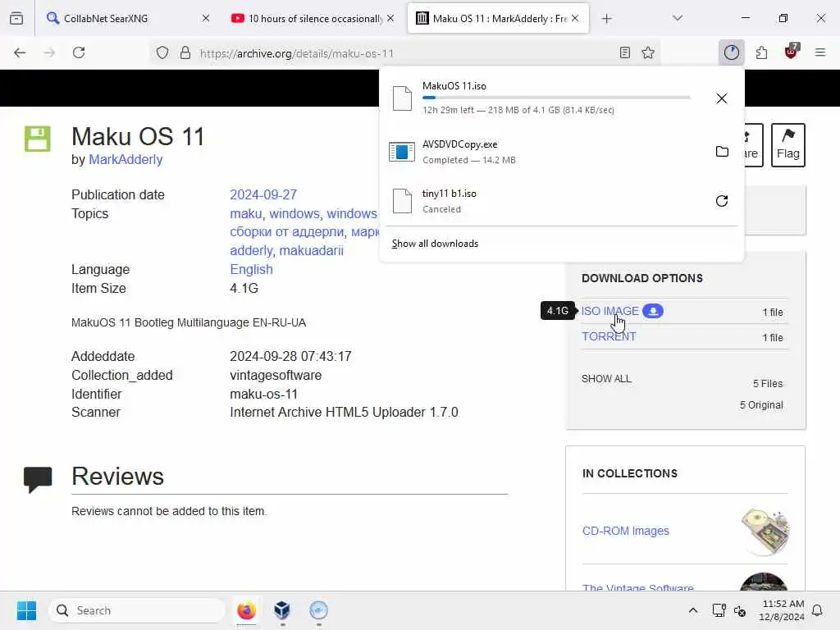
Task: Open CD-ROM Images collection thumbnail
Action: click(765, 531)
